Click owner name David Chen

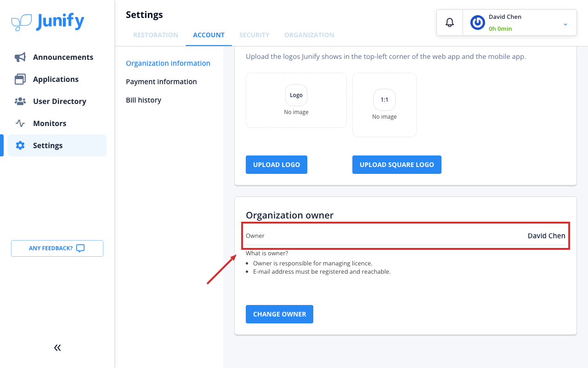(547, 236)
